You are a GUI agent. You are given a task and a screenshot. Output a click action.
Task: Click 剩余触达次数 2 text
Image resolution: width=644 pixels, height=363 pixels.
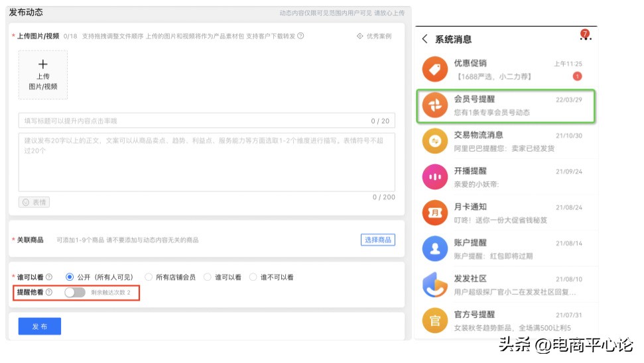click(111, 292)
